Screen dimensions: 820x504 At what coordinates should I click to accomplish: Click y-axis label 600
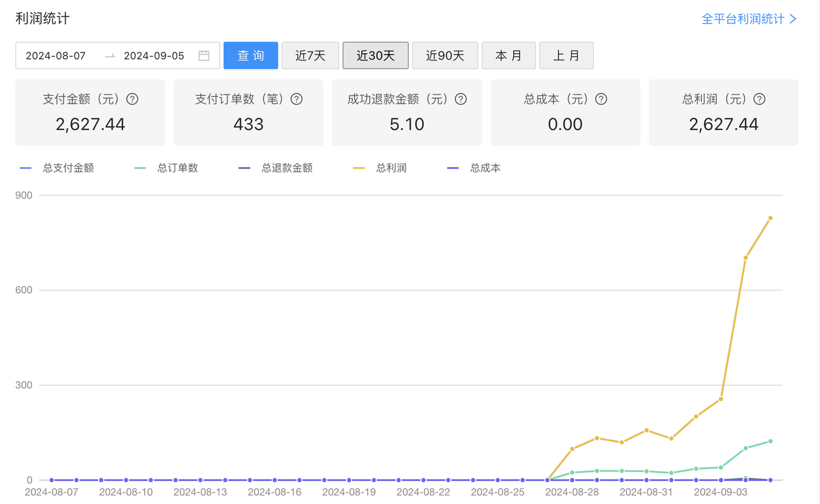[24, 290]
